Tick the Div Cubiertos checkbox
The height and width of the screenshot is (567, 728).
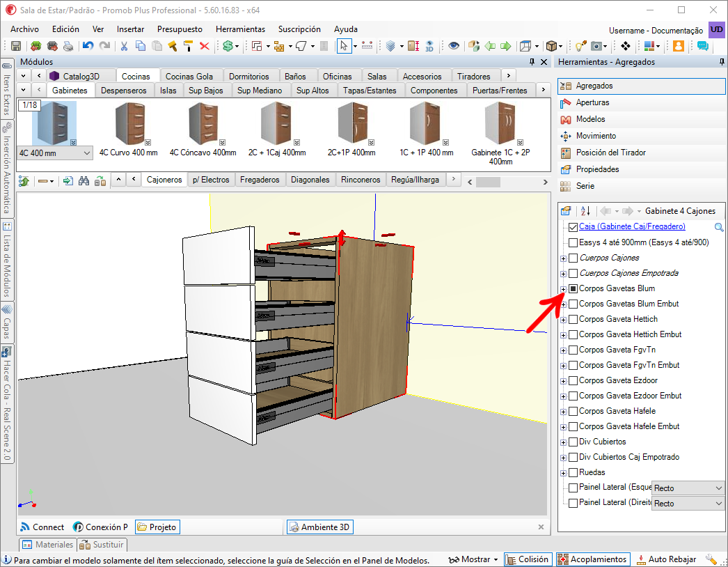coord(573,442)
